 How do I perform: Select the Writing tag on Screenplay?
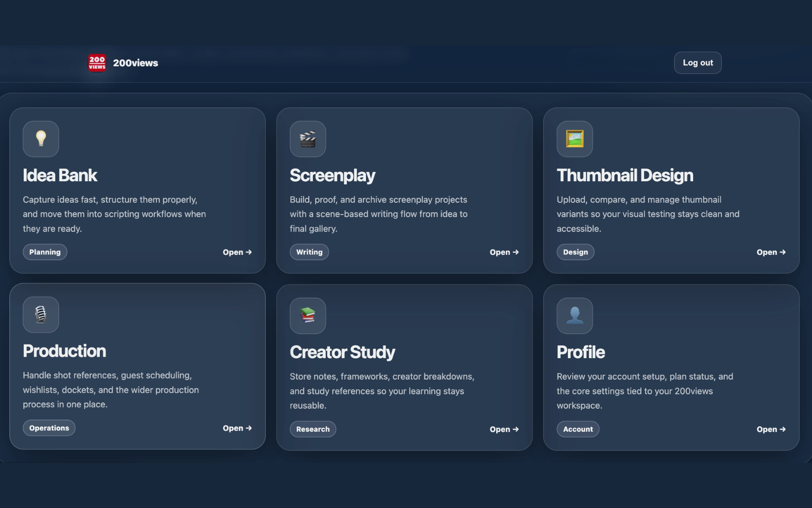(309, 252)
